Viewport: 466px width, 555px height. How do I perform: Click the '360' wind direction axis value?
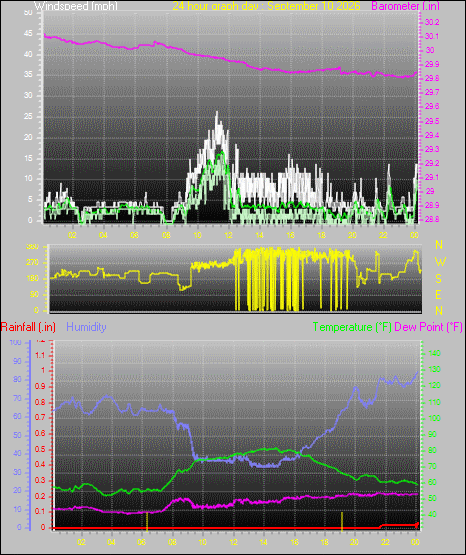click(x=32, y=247)
